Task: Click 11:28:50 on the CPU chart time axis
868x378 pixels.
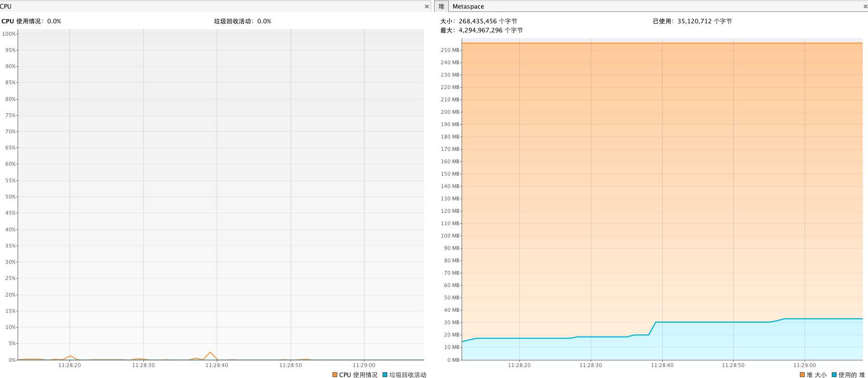Action: (291, 365)
